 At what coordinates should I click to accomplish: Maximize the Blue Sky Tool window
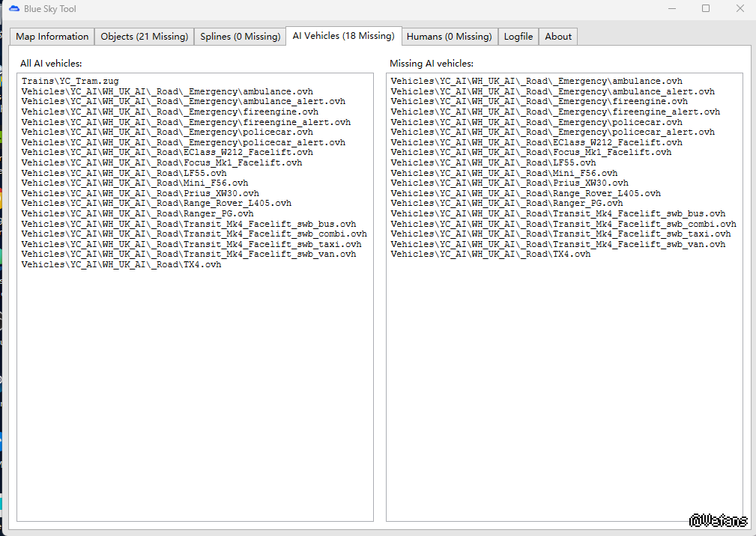click(705, 9)
